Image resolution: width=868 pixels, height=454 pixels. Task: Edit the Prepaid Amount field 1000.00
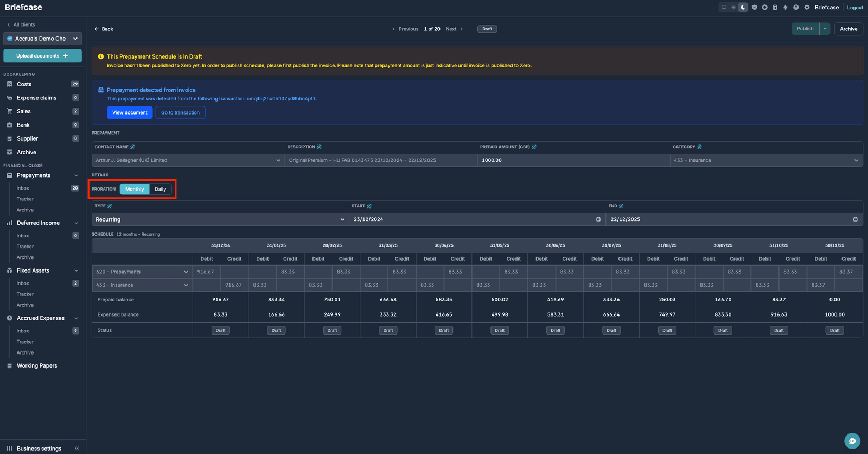pos(574,160)
